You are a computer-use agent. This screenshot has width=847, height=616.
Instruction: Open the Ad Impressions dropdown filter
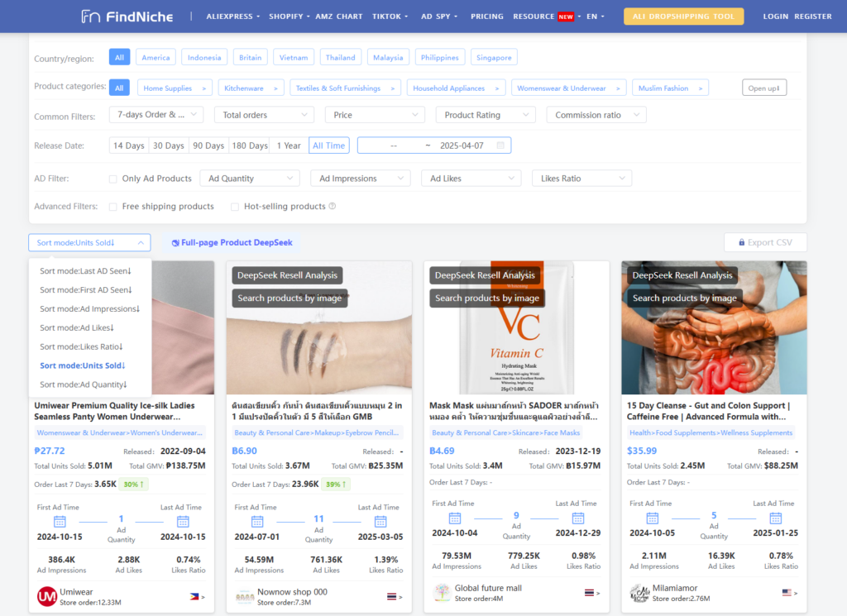[x=360, y=179]
